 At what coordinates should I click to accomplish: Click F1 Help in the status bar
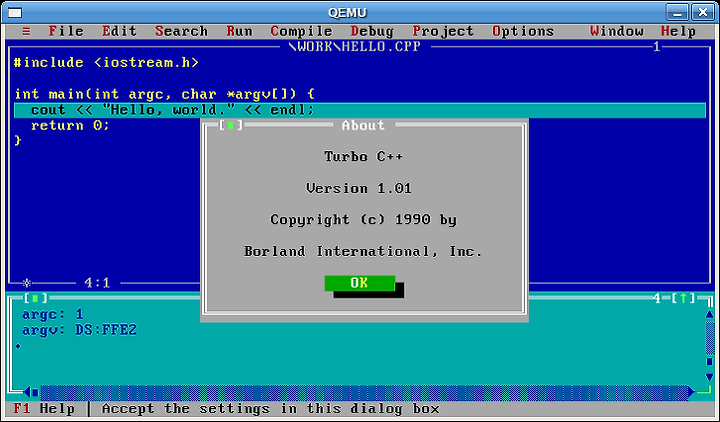(44, 408)
